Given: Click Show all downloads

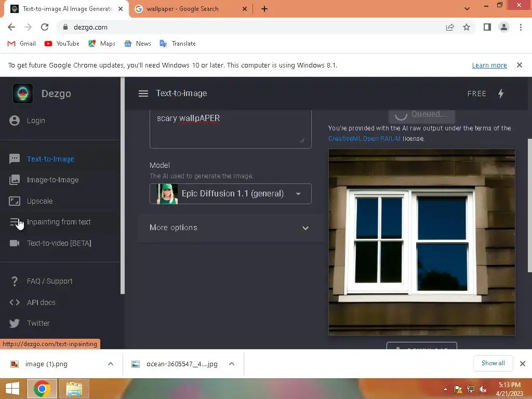Looking at the screenshot, I should point(493,363).
